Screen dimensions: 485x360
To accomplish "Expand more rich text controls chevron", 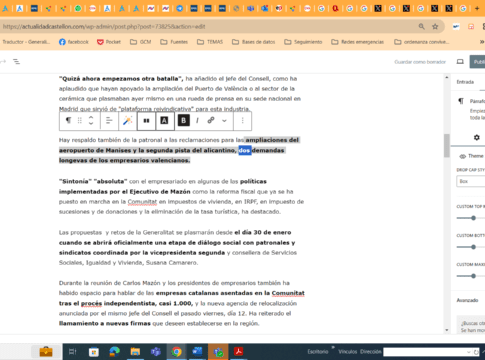I will point(224,121).
